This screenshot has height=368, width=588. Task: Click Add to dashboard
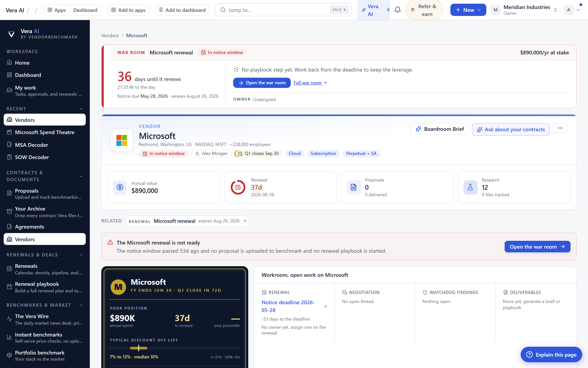[x=182, y=10]
